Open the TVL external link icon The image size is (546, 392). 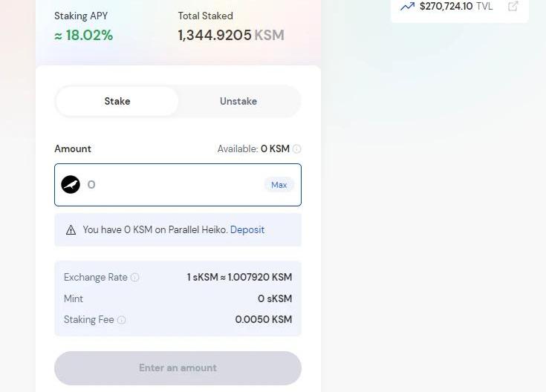[513, 7]
